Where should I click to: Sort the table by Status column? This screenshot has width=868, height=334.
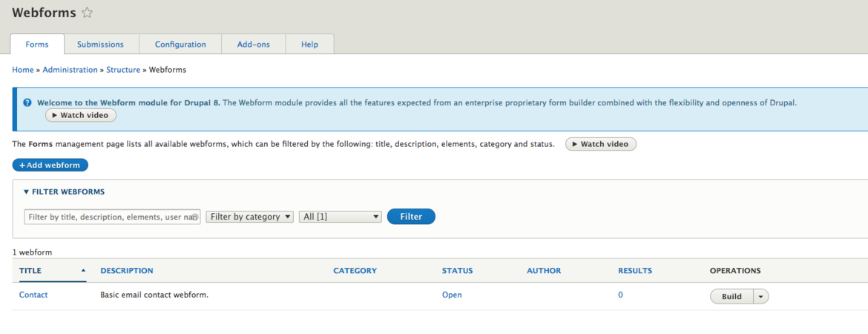(457, 271)
